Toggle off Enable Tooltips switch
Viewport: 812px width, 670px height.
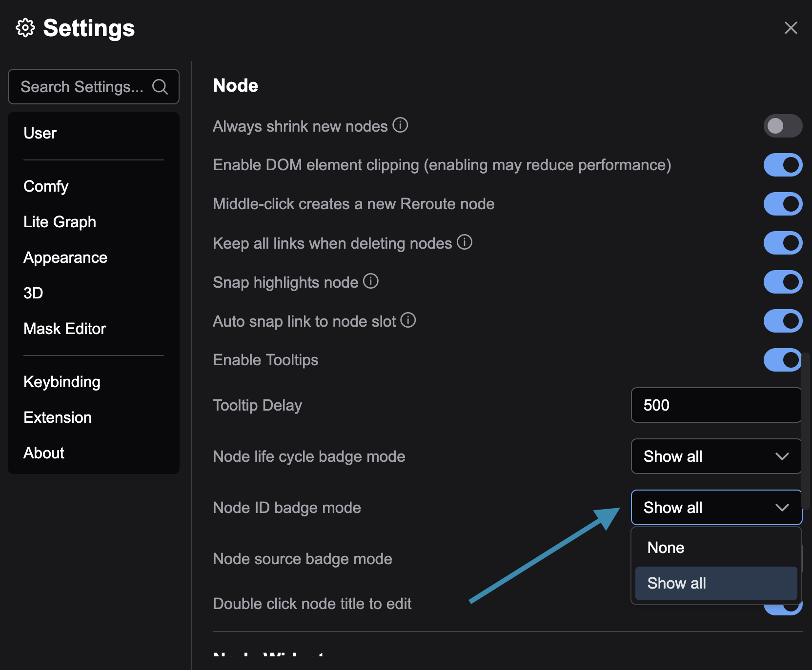[783, 360]
